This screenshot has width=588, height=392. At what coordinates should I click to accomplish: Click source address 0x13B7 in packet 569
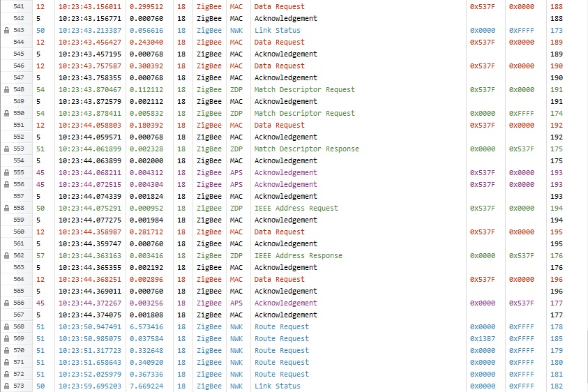[482, 339]
